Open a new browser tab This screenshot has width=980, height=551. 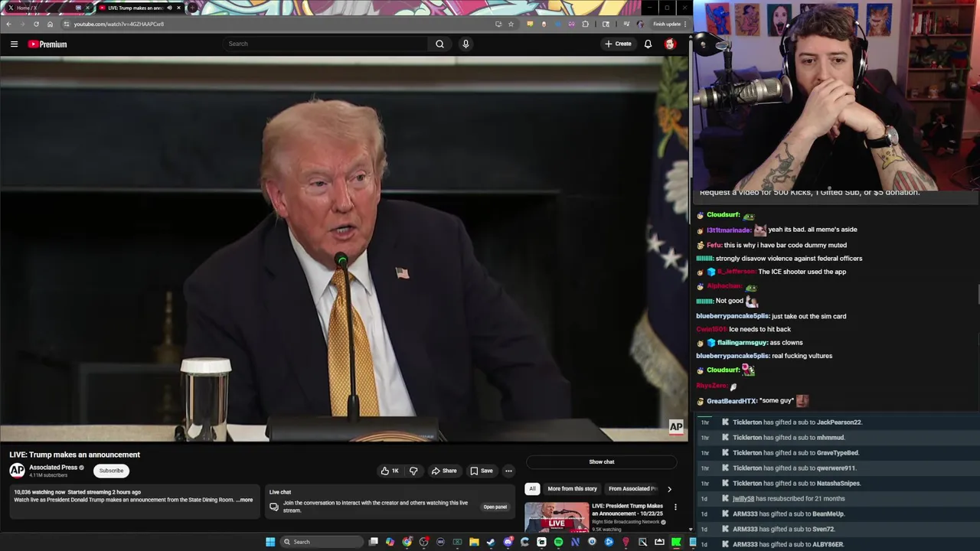(x=193, y=8)
